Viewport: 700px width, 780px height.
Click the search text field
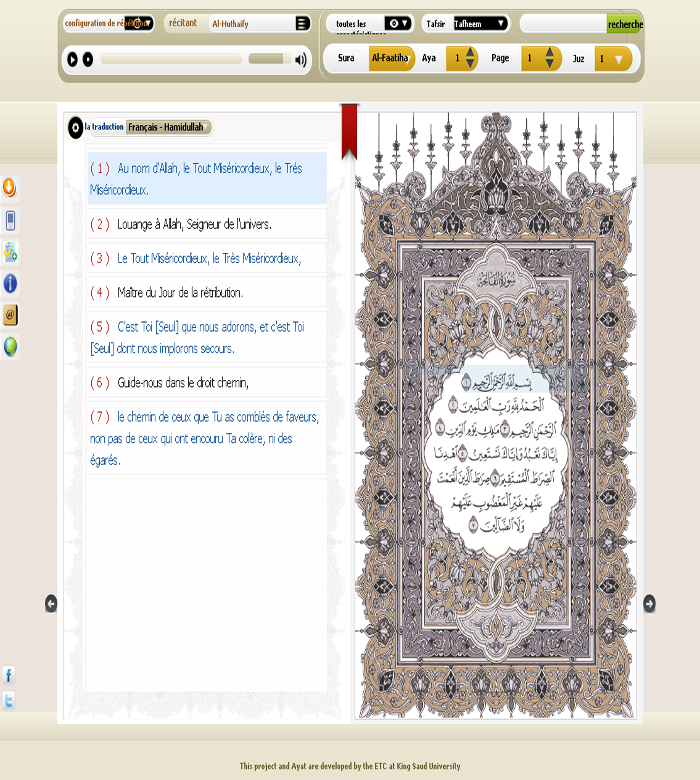[563, 23]
